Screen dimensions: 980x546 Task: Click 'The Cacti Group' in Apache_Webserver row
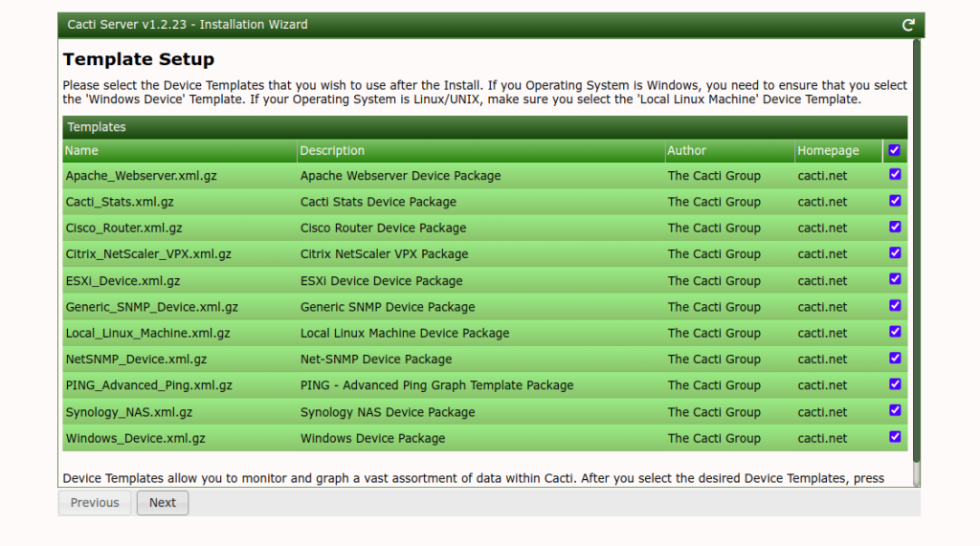(714, 176)
